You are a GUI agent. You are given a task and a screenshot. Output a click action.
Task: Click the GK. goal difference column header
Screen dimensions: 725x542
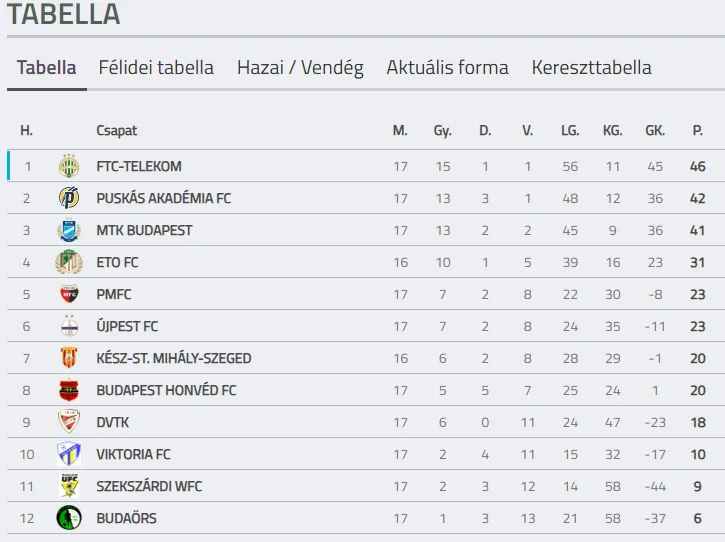(x=655, y=130)
